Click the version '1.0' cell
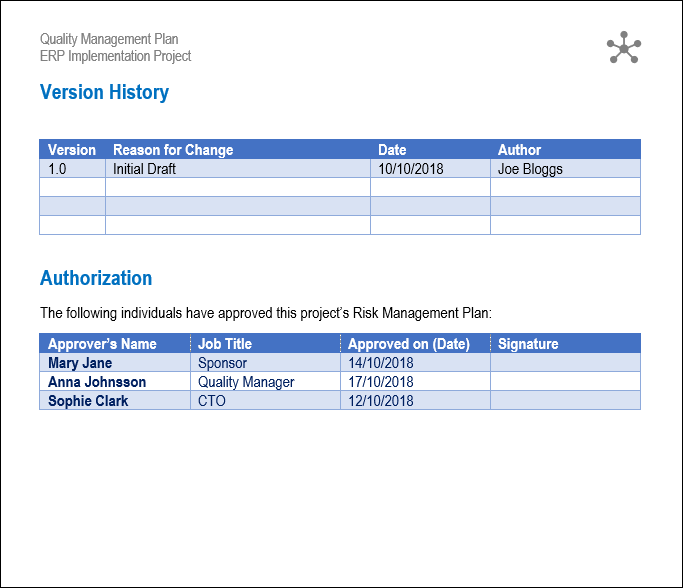This screenshot has height=588, width=683. 57,169
